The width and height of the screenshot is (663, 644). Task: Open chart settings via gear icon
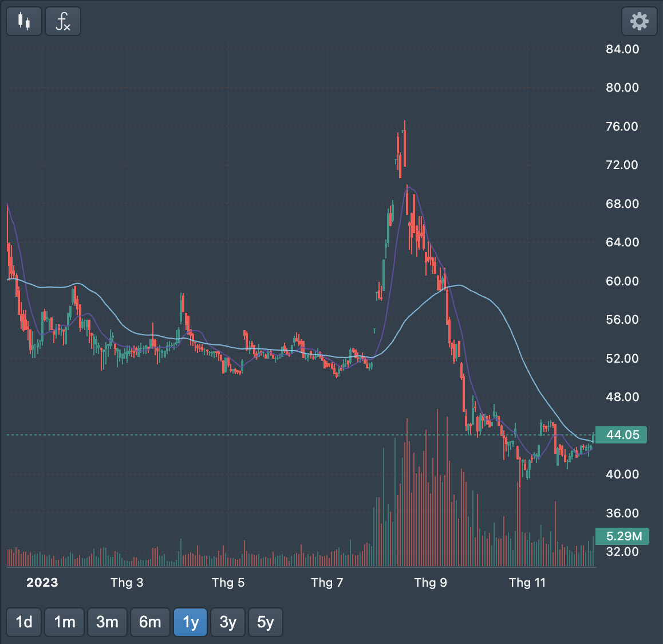pos(639,22)
